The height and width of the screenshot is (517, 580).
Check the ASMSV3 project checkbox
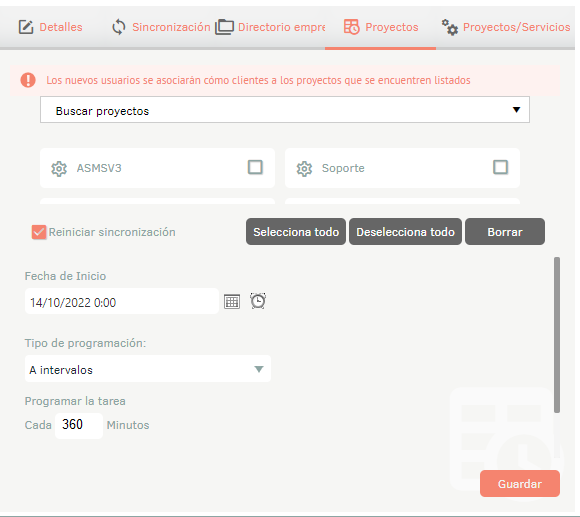coord(255,167)
